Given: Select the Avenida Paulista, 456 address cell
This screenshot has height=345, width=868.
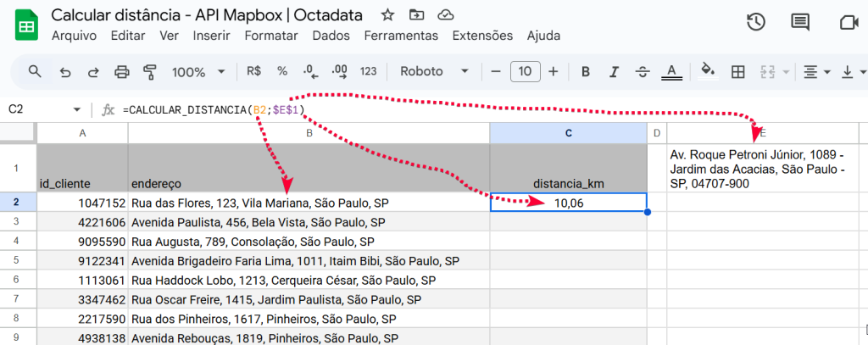Looking at the screenshot, I should coord(309,222).
